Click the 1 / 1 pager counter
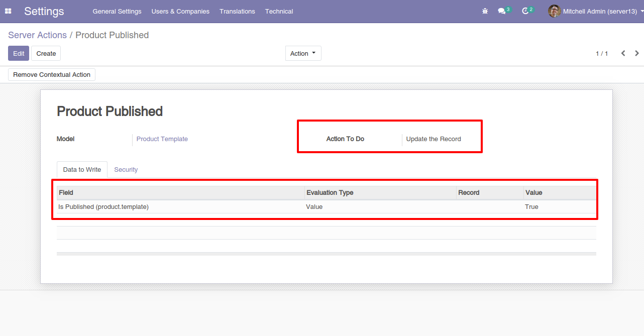This screenshot has width=644, height=336. pyautogui.click(x=602, y=53)
